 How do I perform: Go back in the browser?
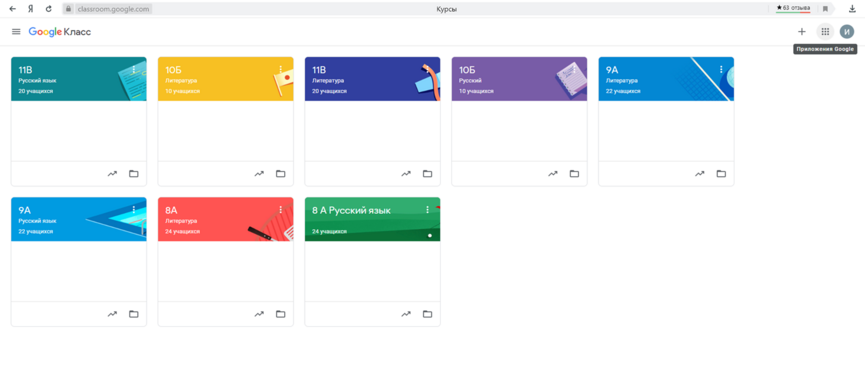pos(13,9)
